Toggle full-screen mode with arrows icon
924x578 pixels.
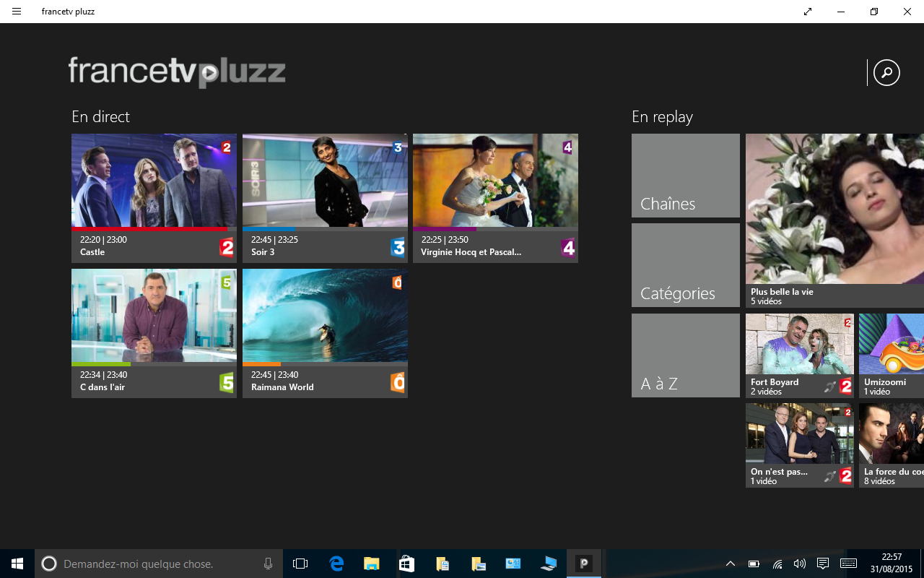(x=808, y=12)
